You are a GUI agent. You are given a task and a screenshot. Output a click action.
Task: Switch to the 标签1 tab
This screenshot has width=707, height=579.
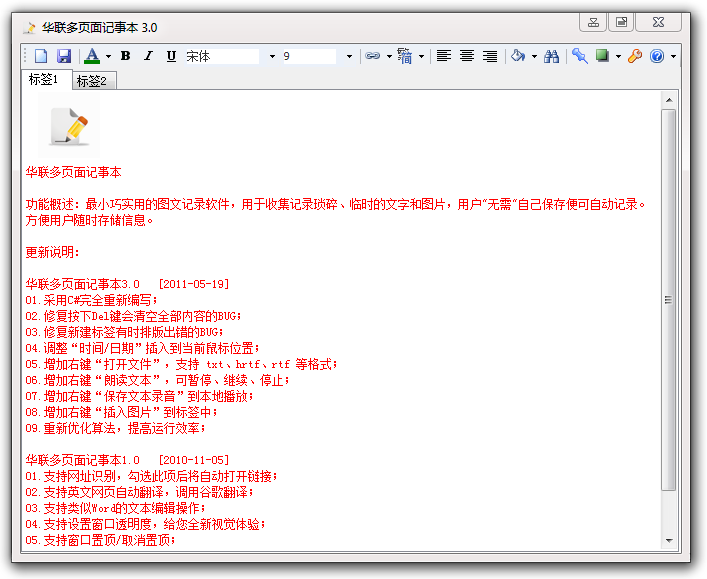(46, 79)
